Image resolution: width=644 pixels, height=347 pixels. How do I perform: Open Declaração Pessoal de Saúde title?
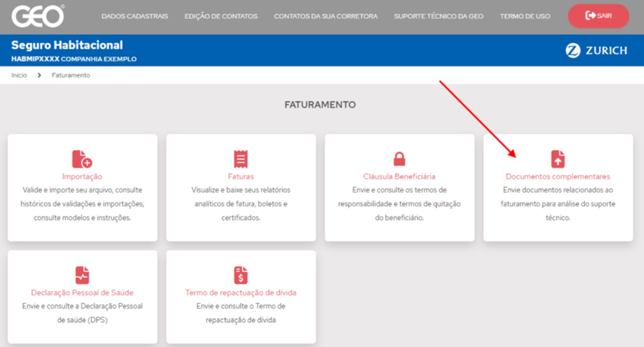[82, 293]
